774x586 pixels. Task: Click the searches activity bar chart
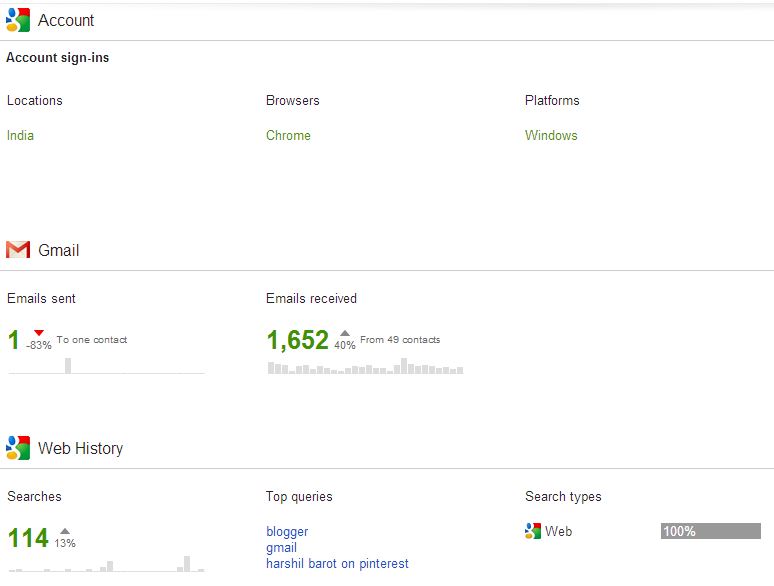(x=105, y=565)
